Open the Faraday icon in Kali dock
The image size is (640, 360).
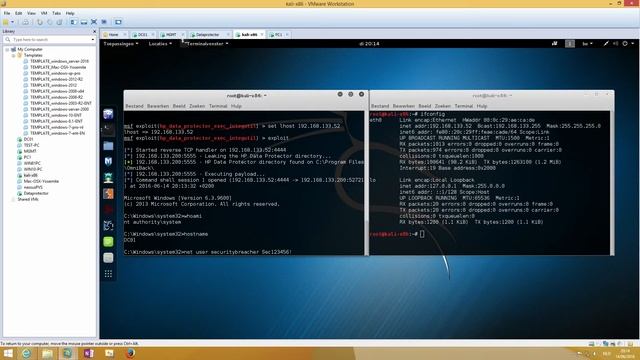[108, 226]
